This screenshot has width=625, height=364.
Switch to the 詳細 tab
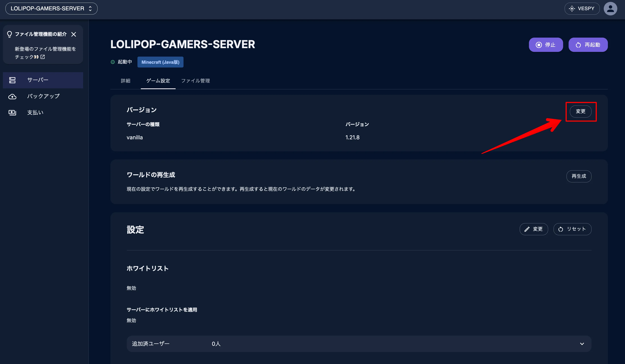125,81
